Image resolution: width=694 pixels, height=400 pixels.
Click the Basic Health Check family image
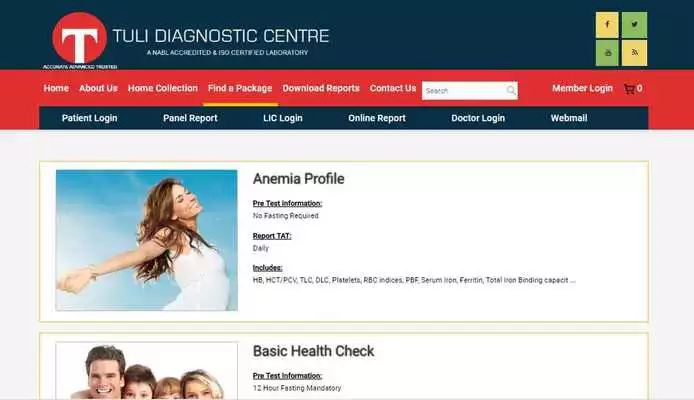coord(147,371)
